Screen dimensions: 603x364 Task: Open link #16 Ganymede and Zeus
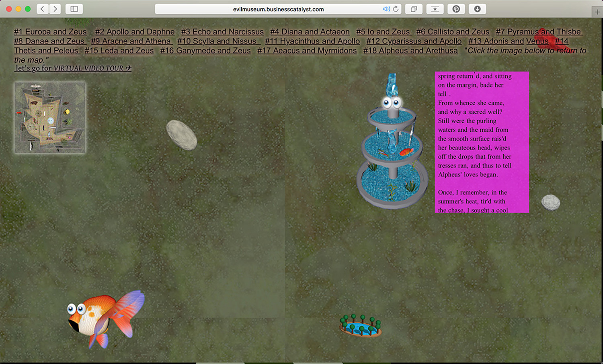[205, 51]
